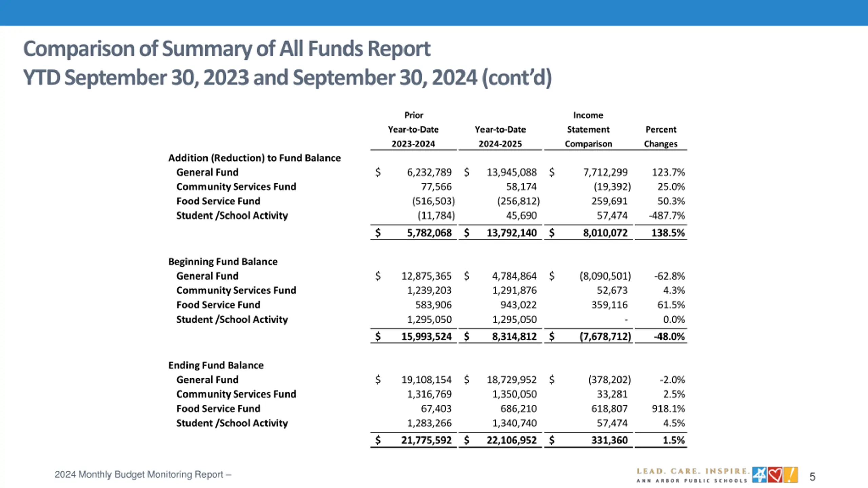
Task: Click Ending Student Activity value 1,340,740
Action: click(x=514, y=423)
